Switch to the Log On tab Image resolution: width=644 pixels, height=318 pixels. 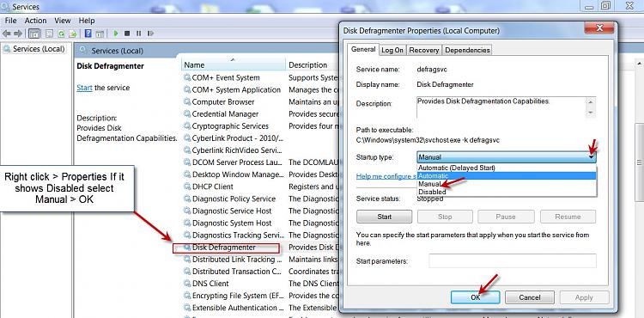392,50
